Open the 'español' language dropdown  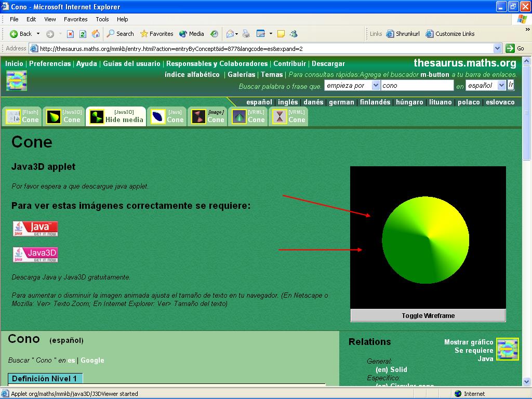[501, 85]
